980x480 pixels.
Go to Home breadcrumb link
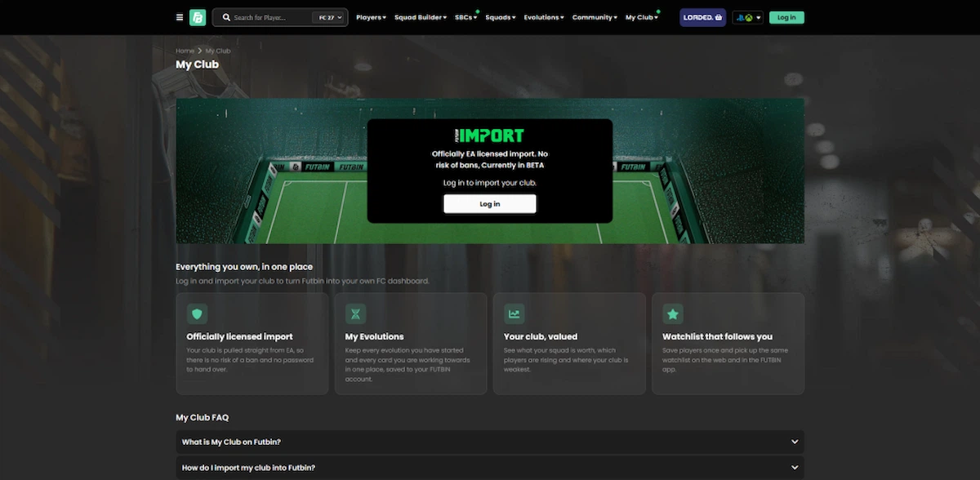(x=185, y=51)
